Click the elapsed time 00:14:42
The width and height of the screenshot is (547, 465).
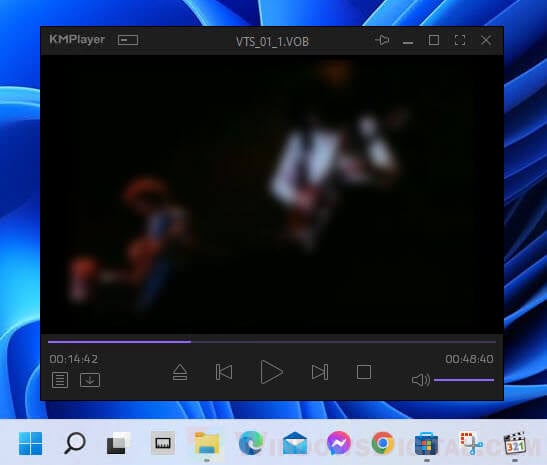click(74, 359)
